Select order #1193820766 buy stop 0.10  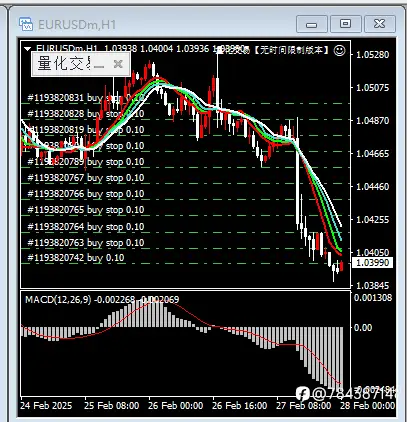pyautogui.click(x=86, y=194)
